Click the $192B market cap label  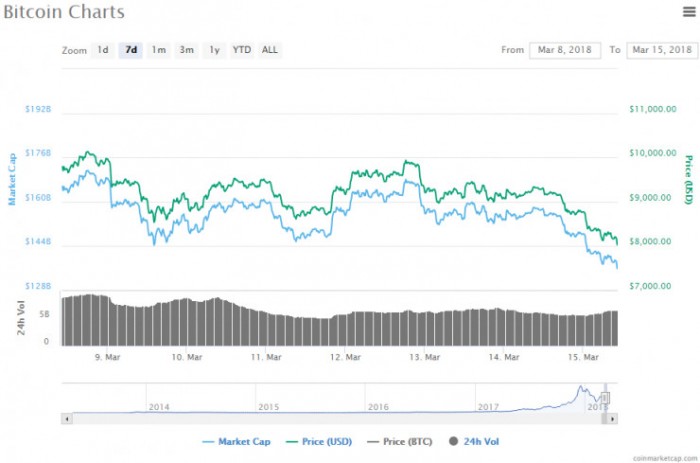[x=38, y=109]
